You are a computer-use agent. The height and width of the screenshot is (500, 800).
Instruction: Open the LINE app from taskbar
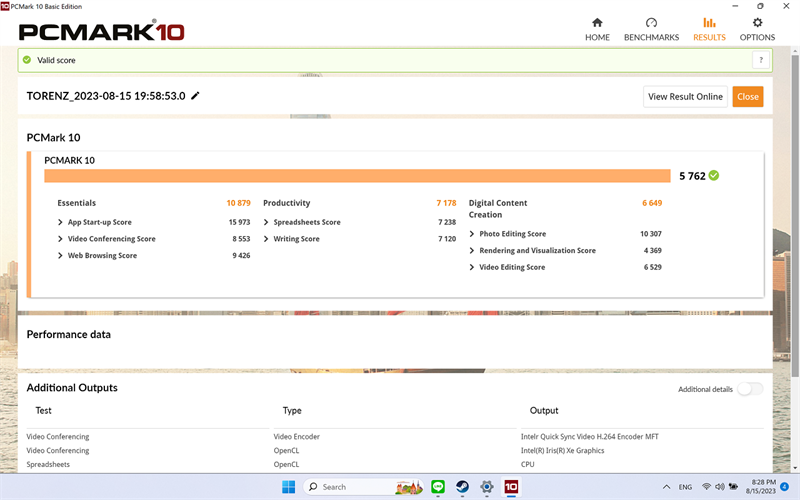click(438, 487)
